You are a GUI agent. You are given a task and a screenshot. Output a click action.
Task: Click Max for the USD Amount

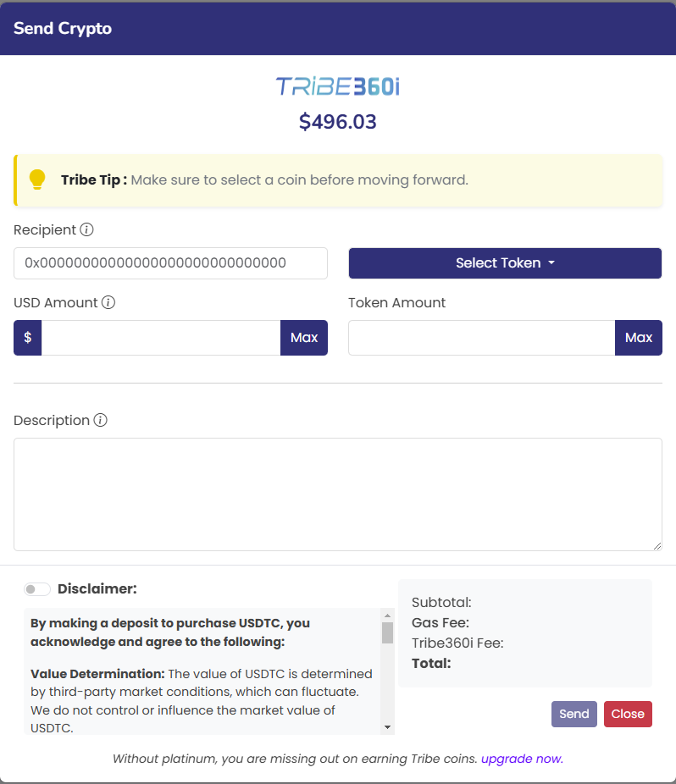tap(304, 338)
